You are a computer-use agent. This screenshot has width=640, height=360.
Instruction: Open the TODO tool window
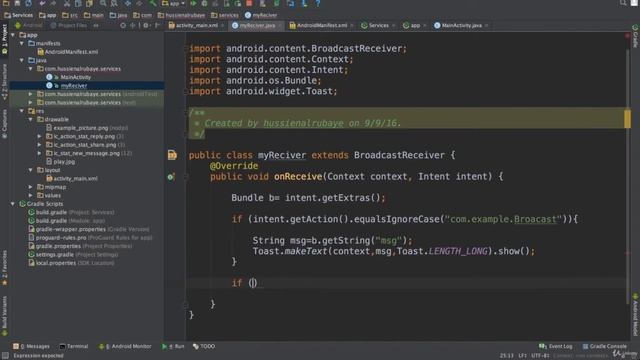pos(204,347)
